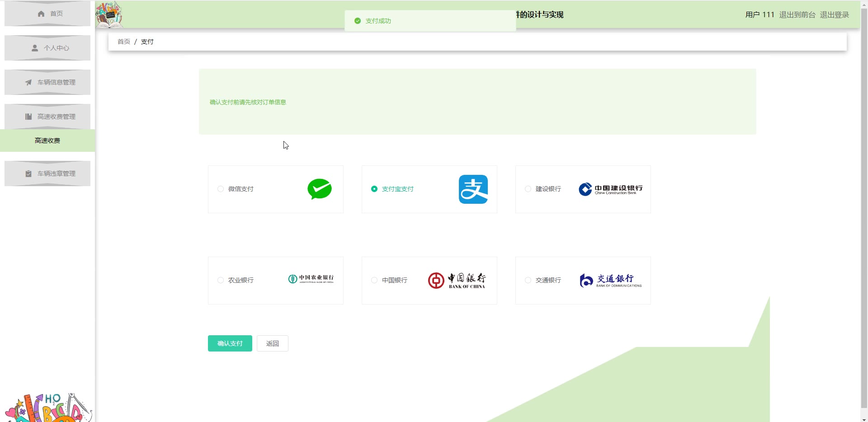Select the 微信支付 radio button

coord(221,189)
